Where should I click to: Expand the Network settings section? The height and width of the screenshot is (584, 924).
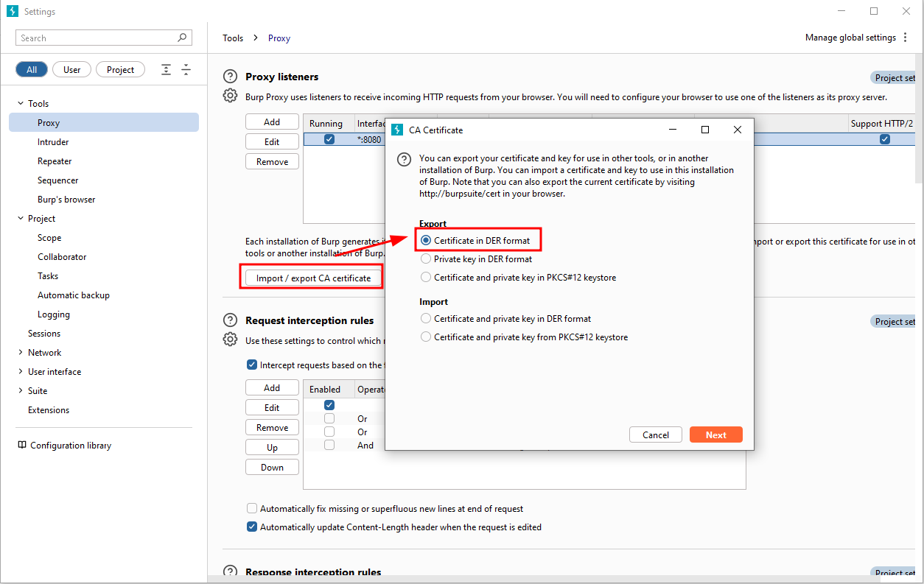pos(21,353)
